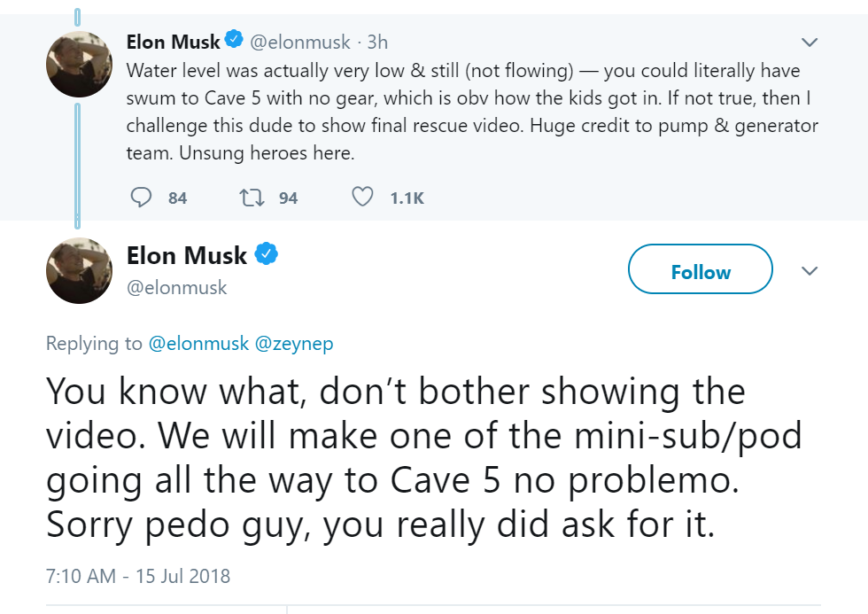Click Elon Musk name on the parent tweet
The image size is (868, 614).
pyautogui.click(x=173, y=41)
